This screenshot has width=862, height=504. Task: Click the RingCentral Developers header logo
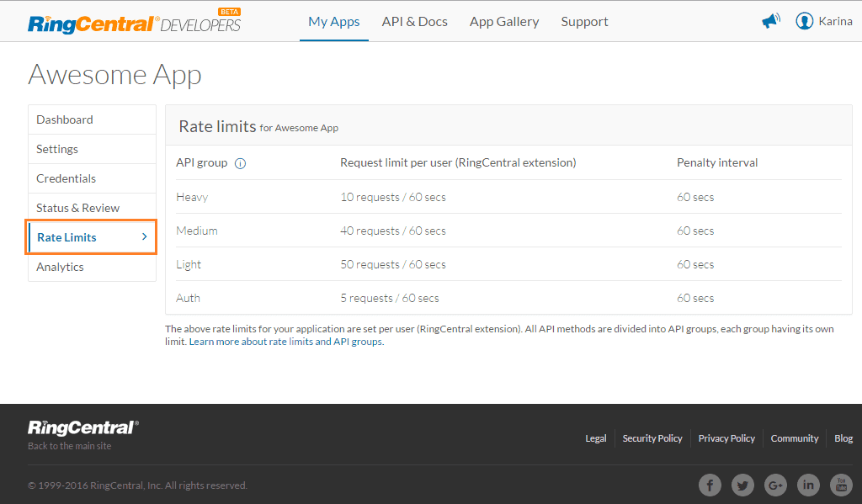click(134, 23)
